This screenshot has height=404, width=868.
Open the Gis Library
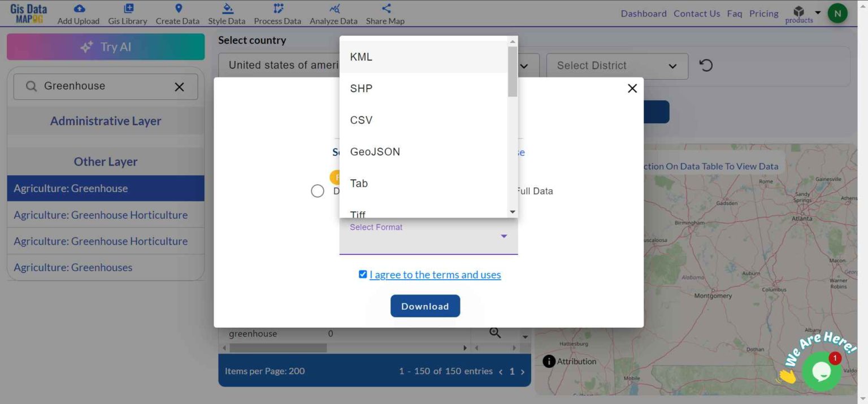(128, 13)
